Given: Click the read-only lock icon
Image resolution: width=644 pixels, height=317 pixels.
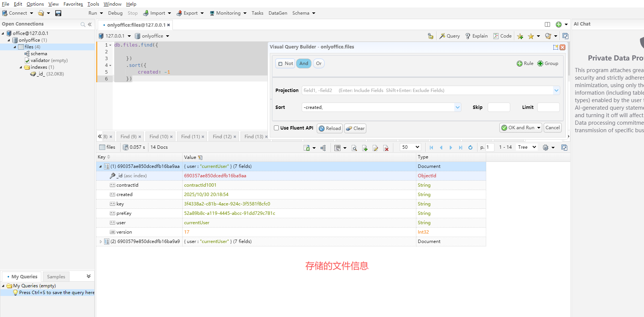Looking at the screenshot, I should click(431, 36).
